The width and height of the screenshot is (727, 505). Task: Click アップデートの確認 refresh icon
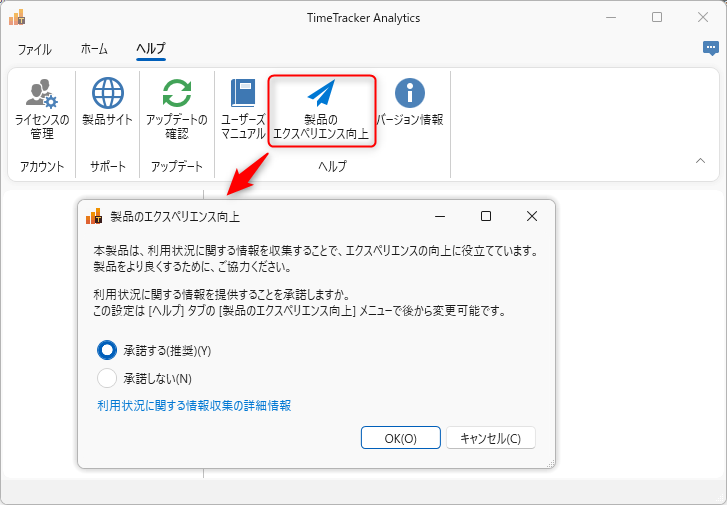[x=176, y=94]
